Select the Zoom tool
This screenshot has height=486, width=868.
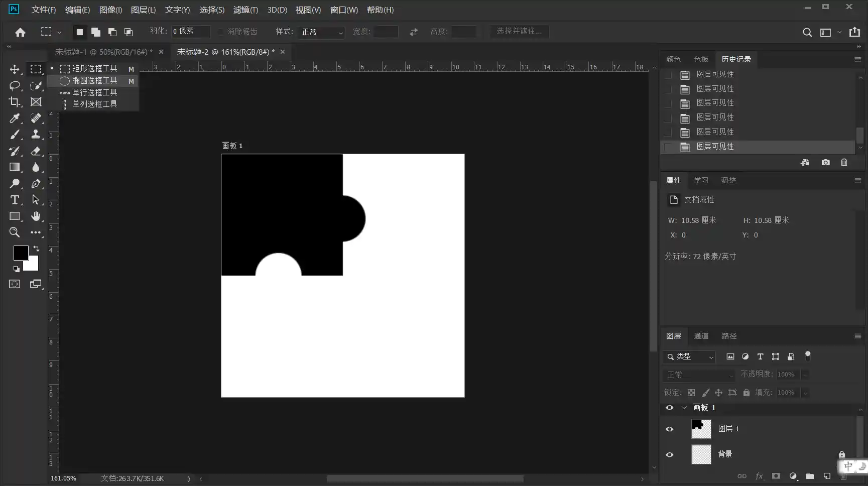point(15,232)
